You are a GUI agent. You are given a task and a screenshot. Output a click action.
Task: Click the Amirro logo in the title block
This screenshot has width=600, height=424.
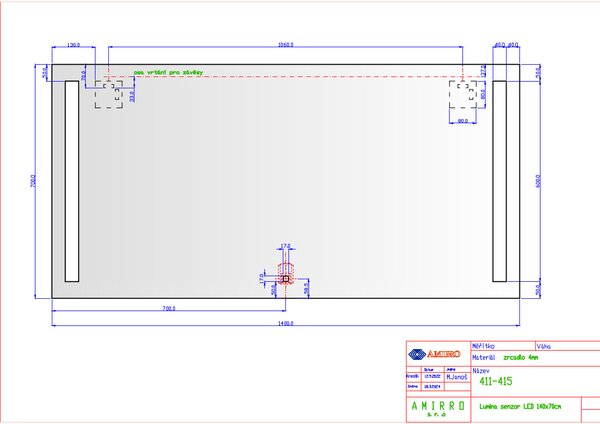pyautogui.click(x=434, y=354)
